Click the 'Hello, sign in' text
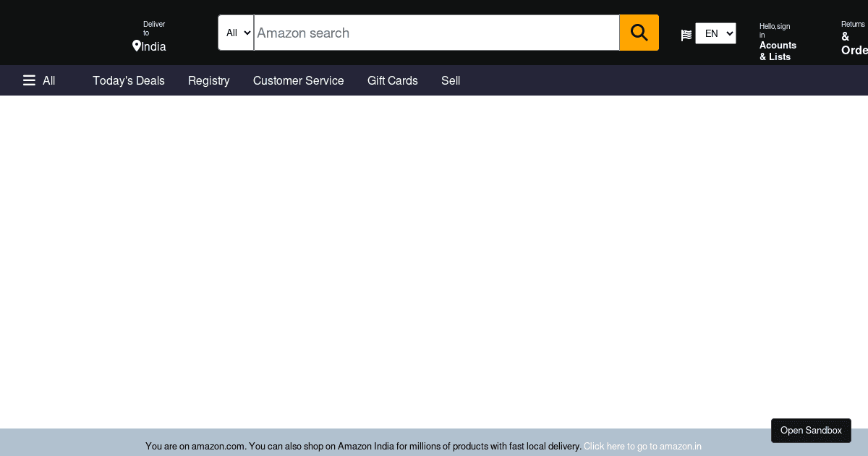 774,30
